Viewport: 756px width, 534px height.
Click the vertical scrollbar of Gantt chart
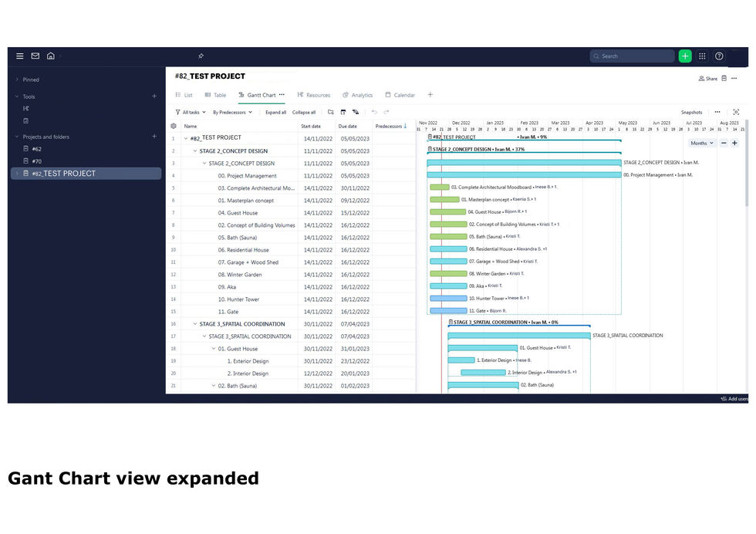pos(747,164)
